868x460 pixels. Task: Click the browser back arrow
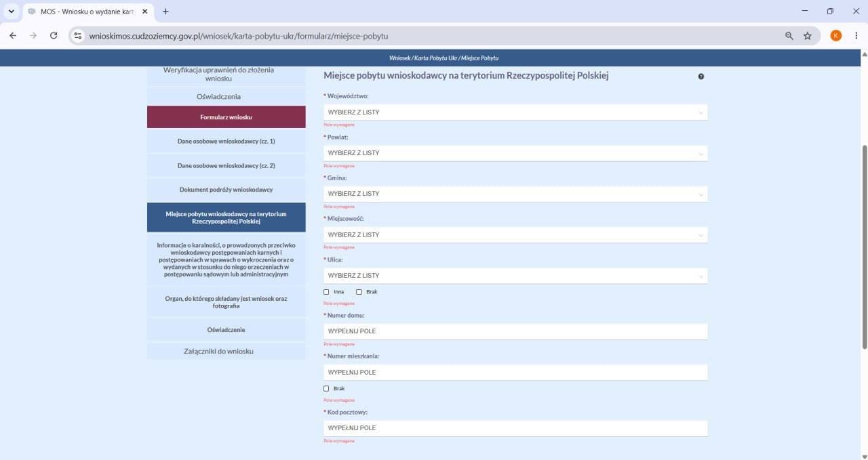13,36
